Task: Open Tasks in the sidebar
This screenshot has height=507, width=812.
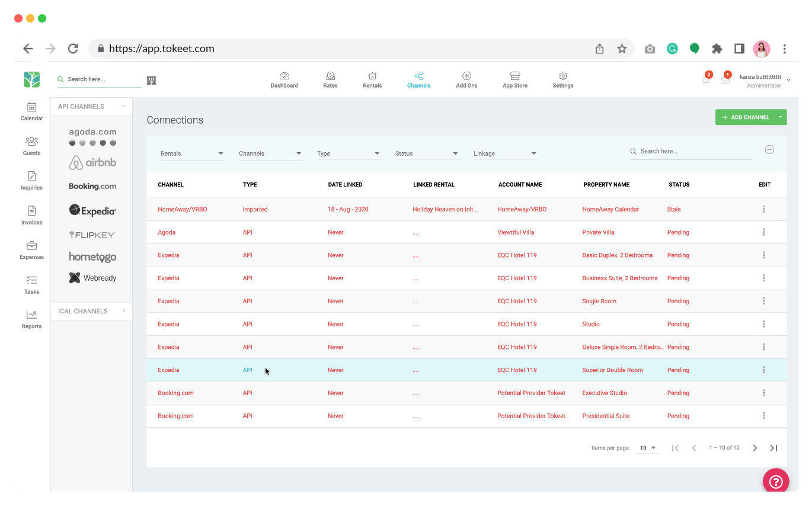Action: click(31, 284)
